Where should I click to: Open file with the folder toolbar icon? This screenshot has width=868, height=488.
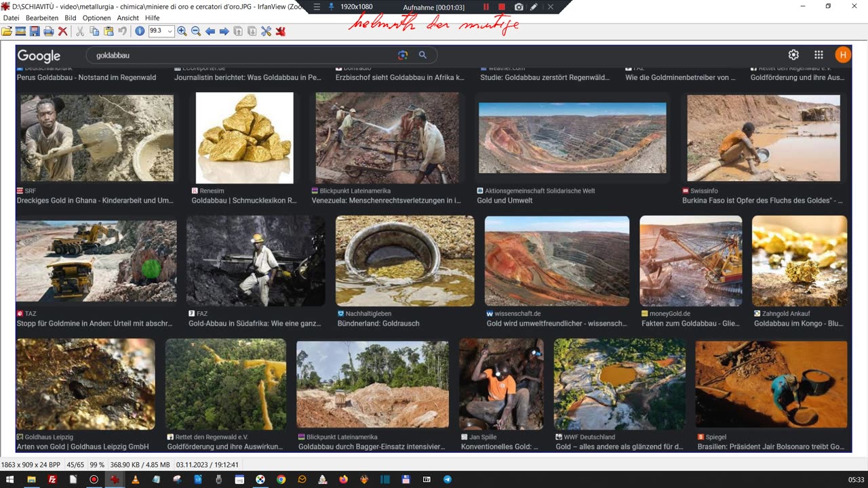coord(7,31)
